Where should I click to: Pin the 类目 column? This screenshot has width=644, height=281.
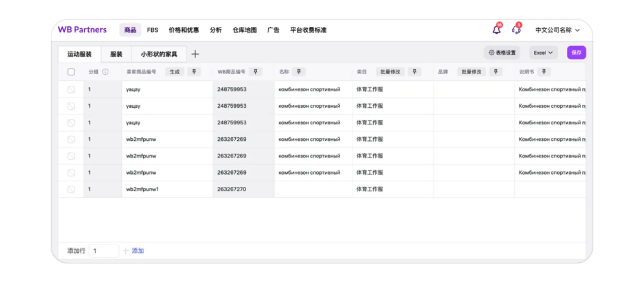tap(414, 72)
